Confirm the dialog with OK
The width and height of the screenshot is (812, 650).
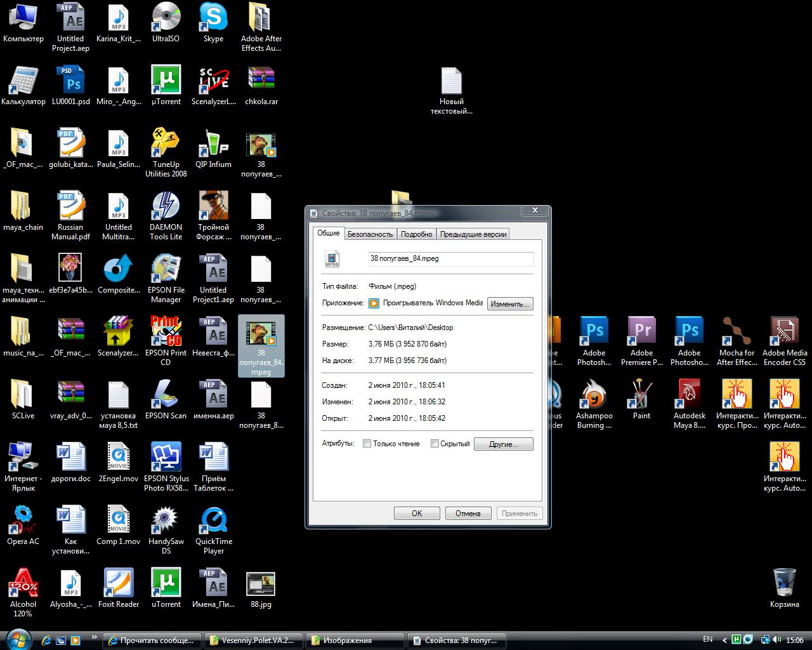(417, 514)
